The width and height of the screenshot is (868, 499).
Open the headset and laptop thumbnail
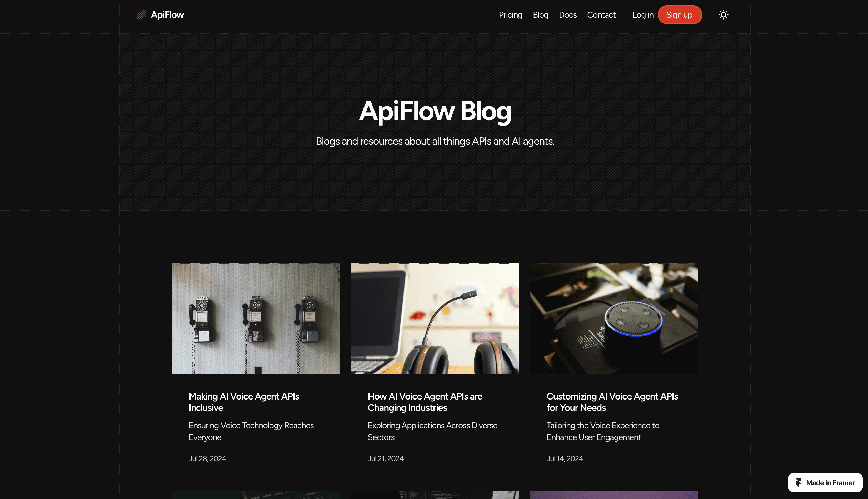[x=435, y=318]
